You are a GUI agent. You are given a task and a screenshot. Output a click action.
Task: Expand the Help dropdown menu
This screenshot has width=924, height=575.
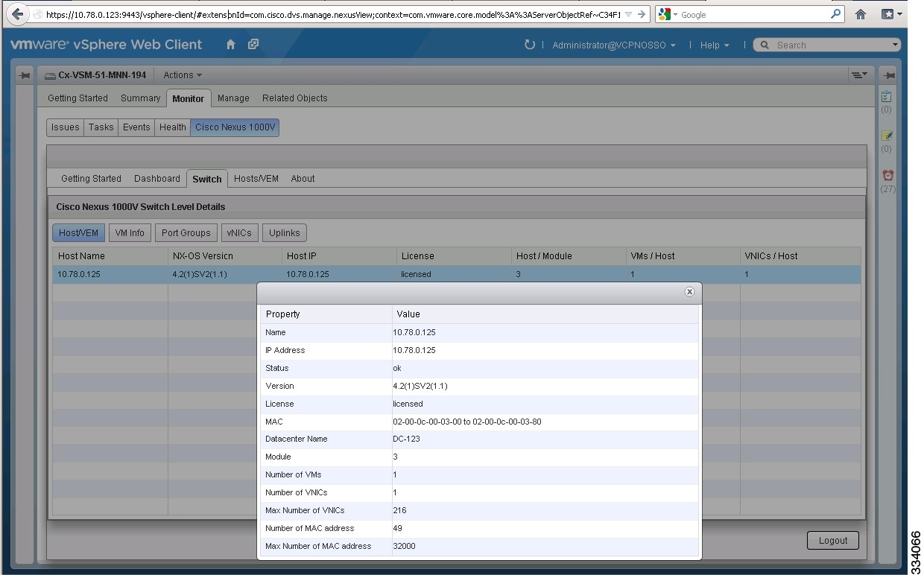tap(713, 45)
